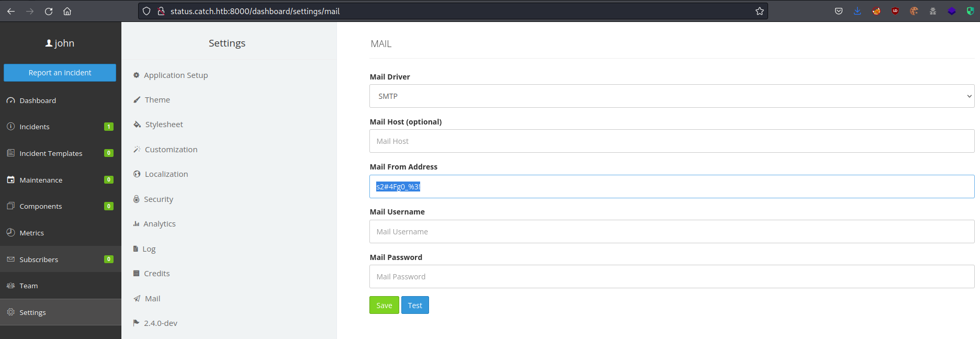Click the Application Setup cog icon

pos(136,75)
